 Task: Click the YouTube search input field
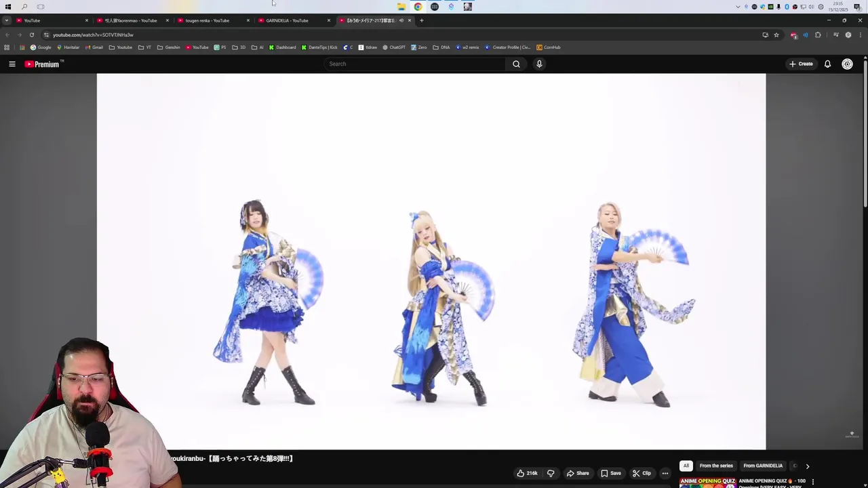pyautogui.click(x=414, y=64)
